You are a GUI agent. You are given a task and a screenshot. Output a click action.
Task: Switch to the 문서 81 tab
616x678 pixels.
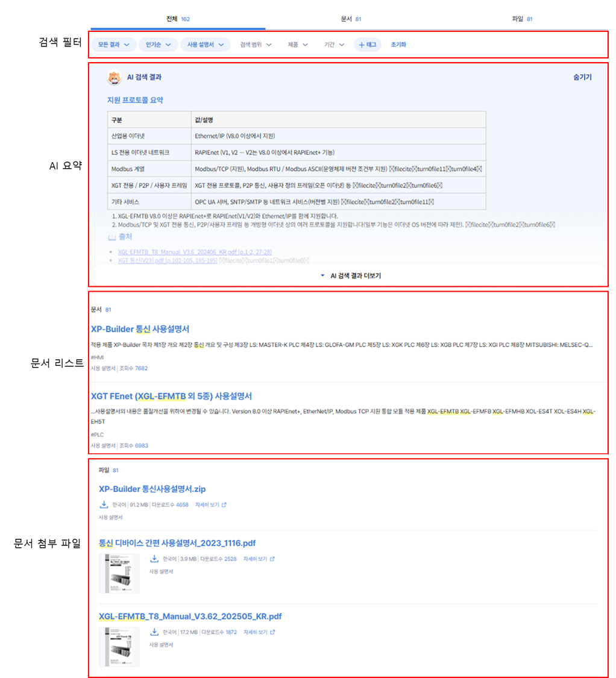(x=351, y=19)
